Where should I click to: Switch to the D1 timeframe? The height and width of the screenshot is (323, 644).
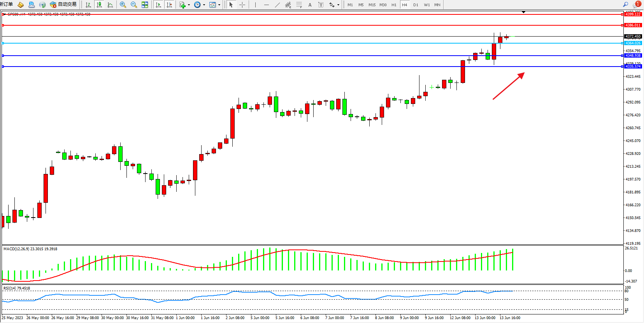(x=416, y=5)
